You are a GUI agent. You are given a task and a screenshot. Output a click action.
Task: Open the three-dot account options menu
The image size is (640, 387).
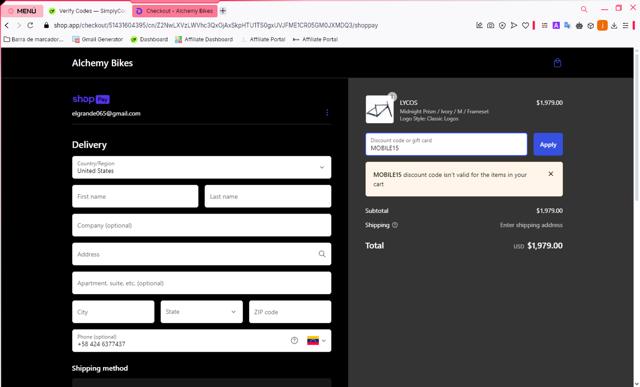pos(327,113)
